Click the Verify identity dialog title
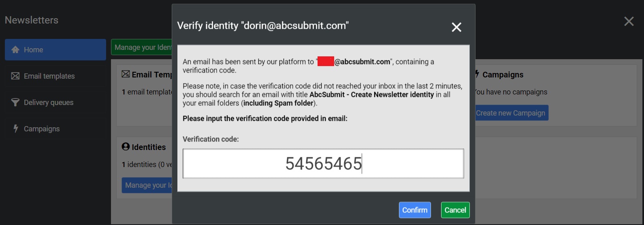 [263, 26]
